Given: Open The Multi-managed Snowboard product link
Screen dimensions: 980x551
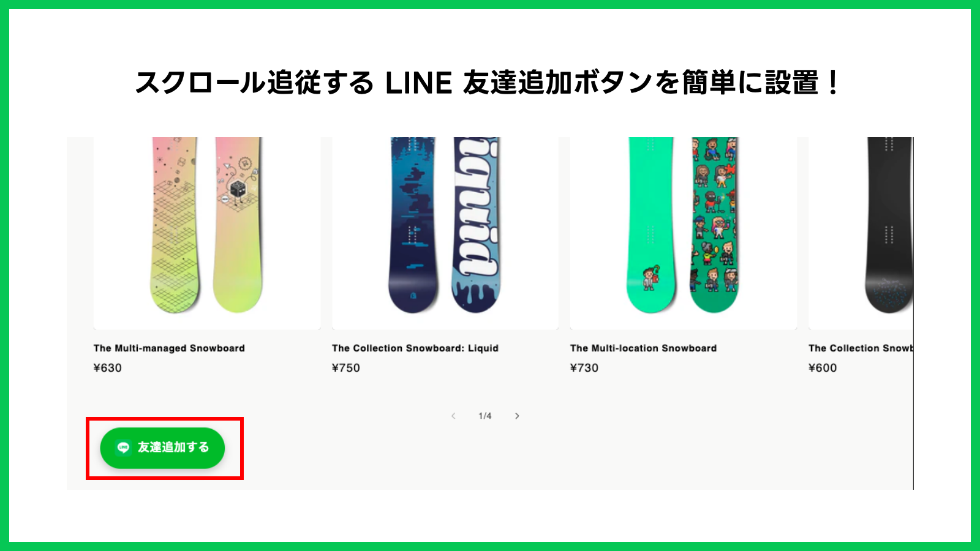Looking at the screenshot, I should 169,348.
